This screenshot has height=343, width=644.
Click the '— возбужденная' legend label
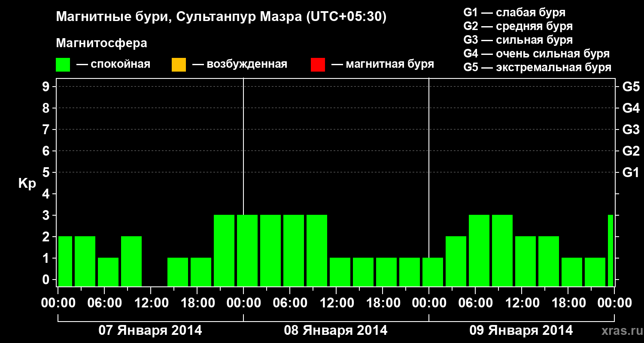[x=240, y=65]
